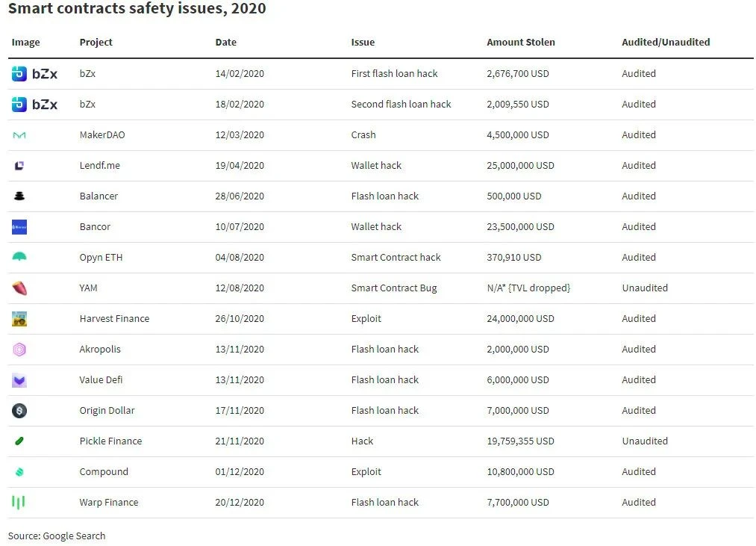Select the Compound project name

(x=104, y=472)
